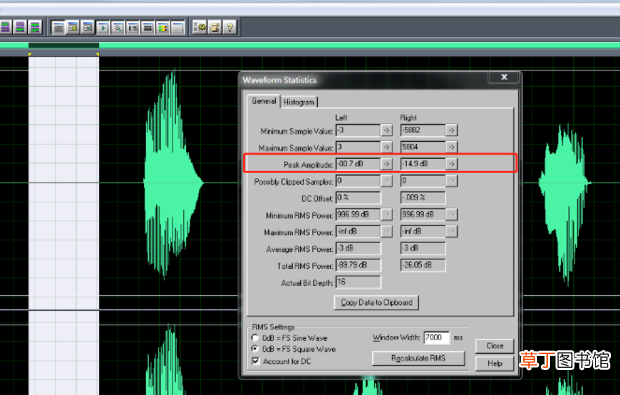Click Copy Data to Clipboard button
This screenshot has height=395, width=620.
(376, 302)
